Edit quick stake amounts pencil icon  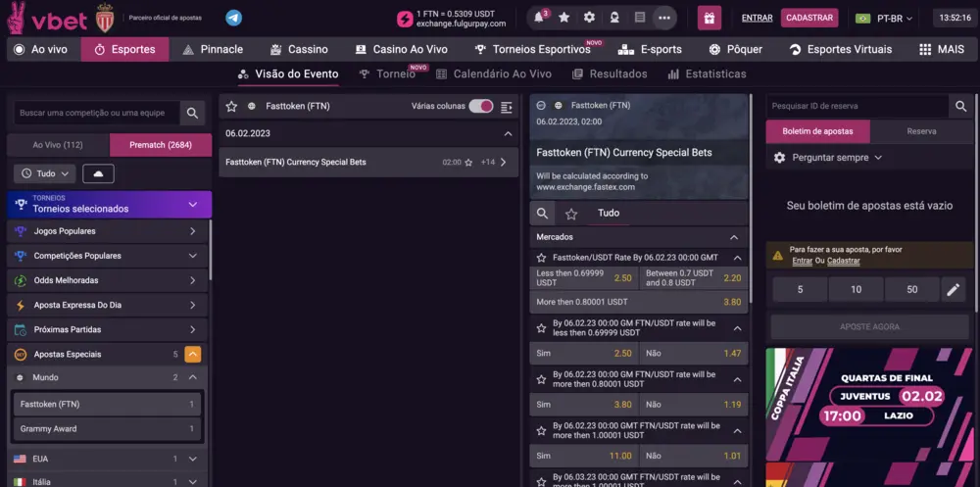(x=954, y=289)
